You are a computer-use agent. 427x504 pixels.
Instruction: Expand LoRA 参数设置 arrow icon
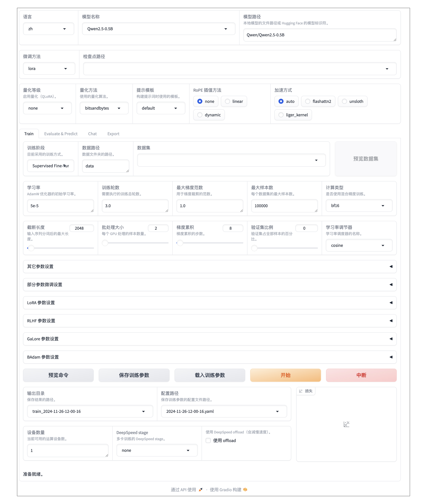[391, 302]
